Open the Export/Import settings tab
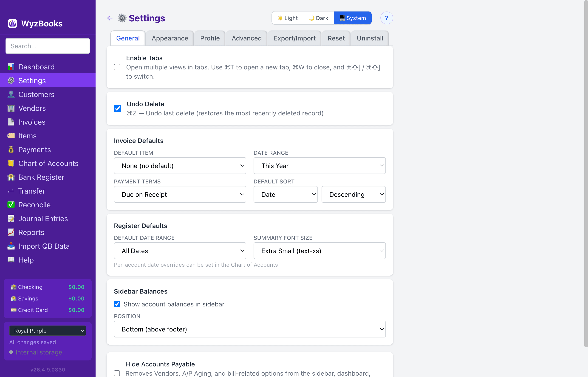 click(x=294, y=38)
